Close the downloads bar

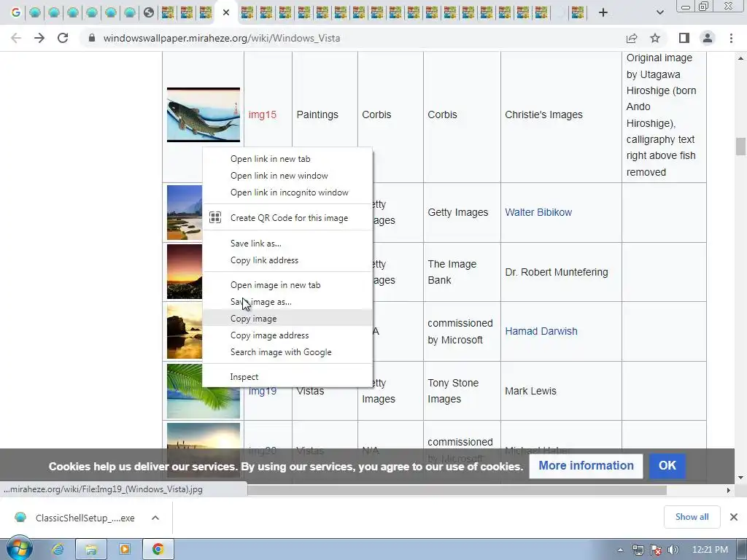point(734,517)
